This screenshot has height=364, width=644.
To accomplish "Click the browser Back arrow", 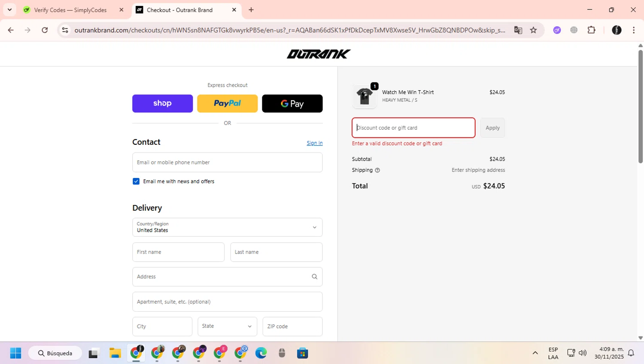I will 11,30.
